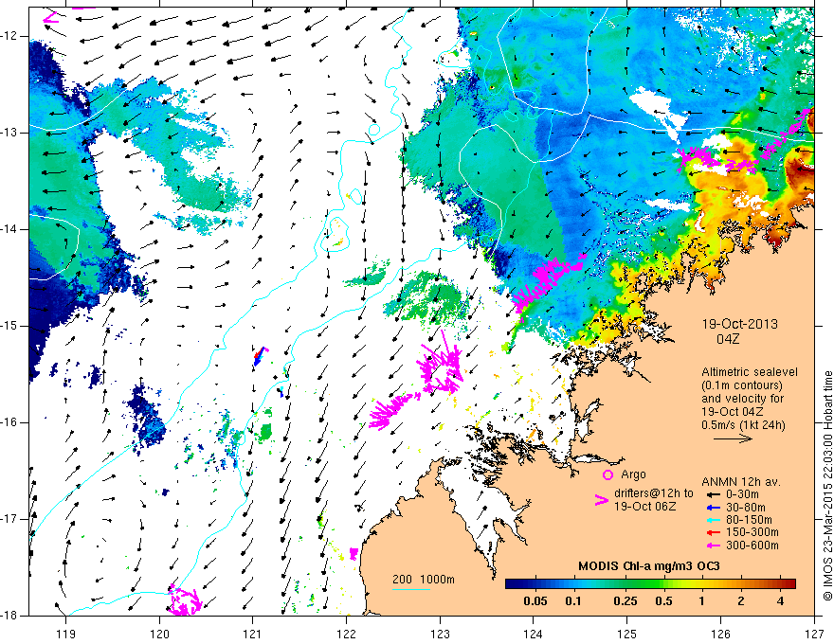Click the 0.5m/s velocity scale arrow
Viewport: 834px width, 644px height.
[733, 438]
